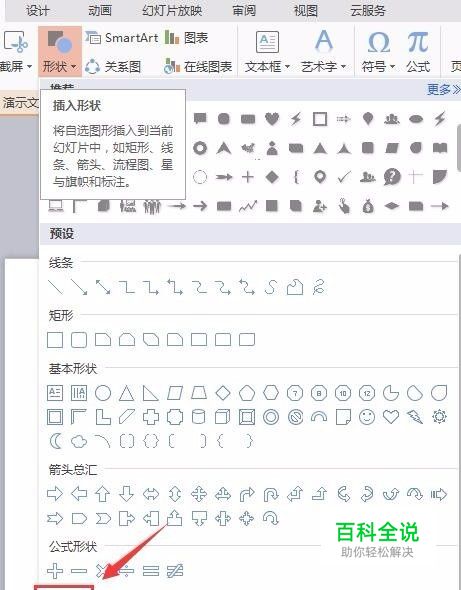Go to the 视图 tab
461x590 pixels.
(x=305, y=10)
